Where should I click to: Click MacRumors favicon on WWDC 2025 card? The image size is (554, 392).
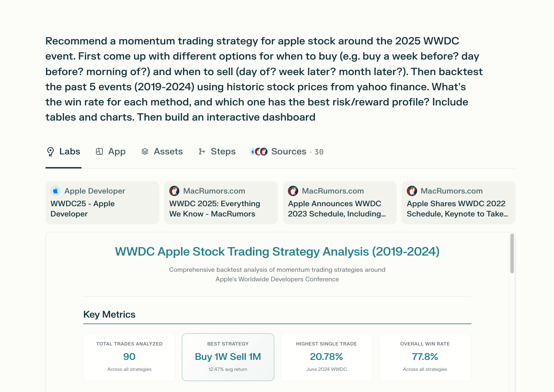(174, 191)
